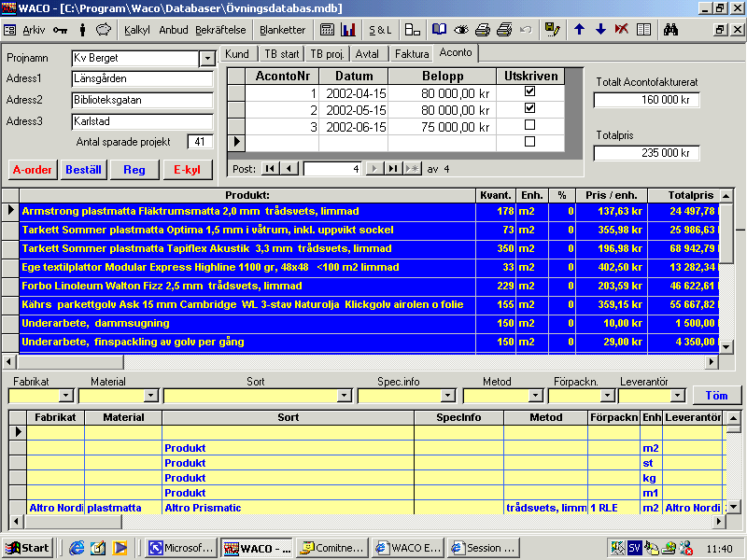The image size is (747, 560).
Task: Expand the Projnamn dropdown
Action: 207,59
